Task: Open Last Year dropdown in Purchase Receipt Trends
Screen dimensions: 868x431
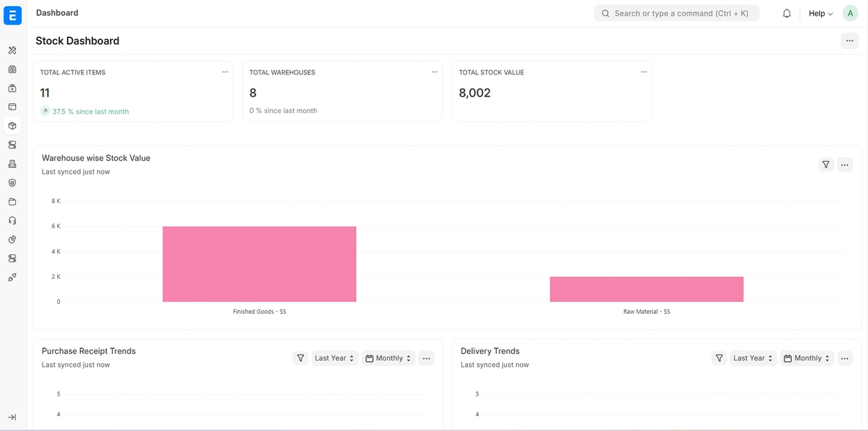Action: 334,358
